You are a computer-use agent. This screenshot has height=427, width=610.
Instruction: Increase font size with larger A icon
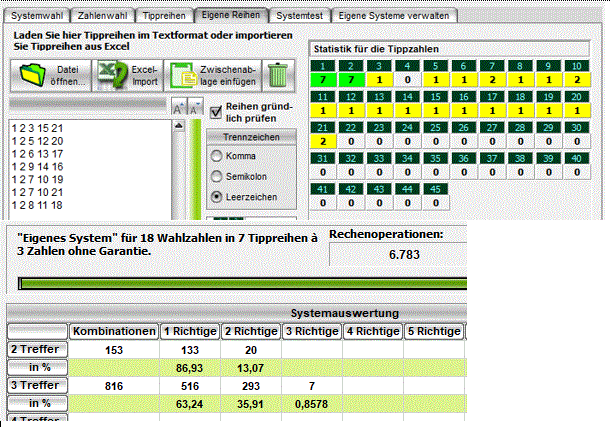(179, 107)
